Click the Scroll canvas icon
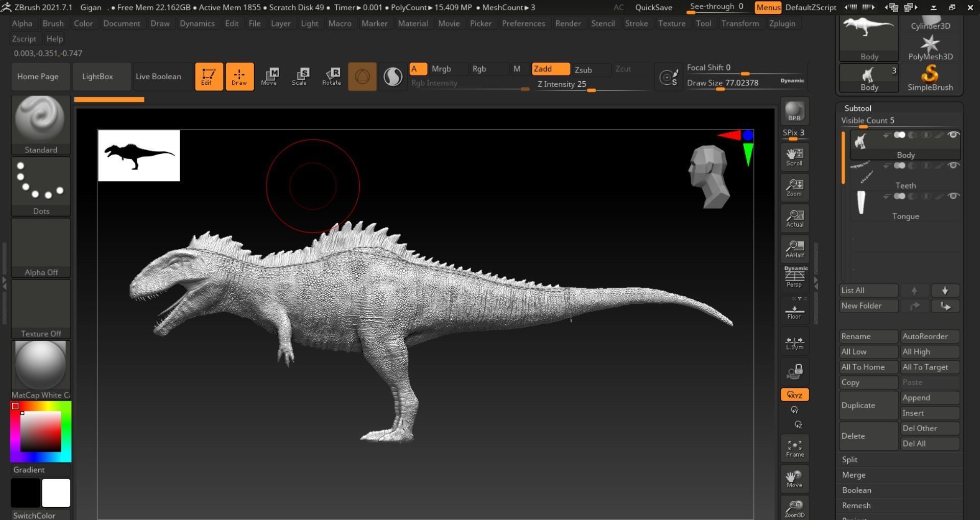 click(794, 157)
